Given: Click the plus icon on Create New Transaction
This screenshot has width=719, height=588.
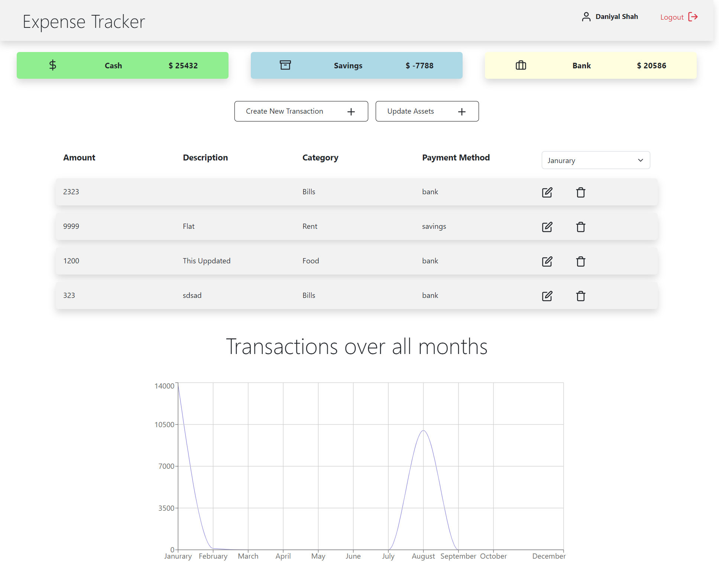Looking at the screenshot, I should click(351, 111).
